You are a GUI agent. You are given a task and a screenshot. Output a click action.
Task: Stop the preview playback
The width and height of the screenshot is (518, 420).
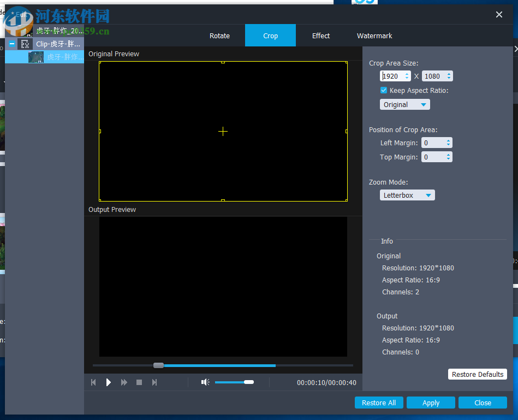coord(139,382)
